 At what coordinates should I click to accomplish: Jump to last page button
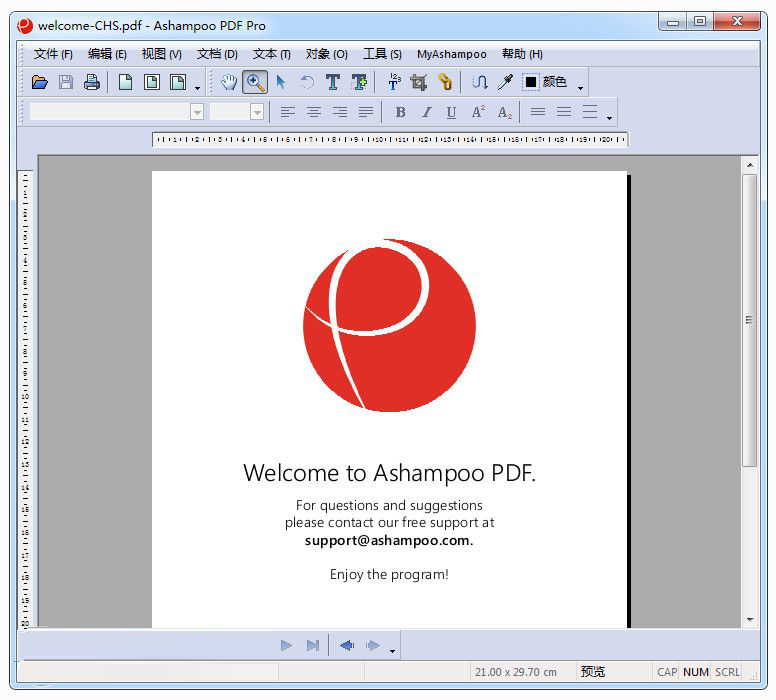[312, 646]
